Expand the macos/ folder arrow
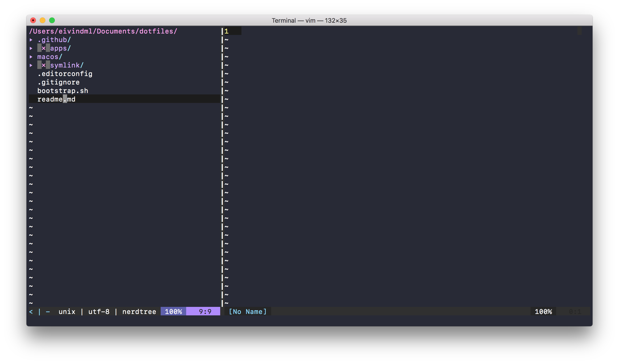619x364 pixels. (31, 57)
